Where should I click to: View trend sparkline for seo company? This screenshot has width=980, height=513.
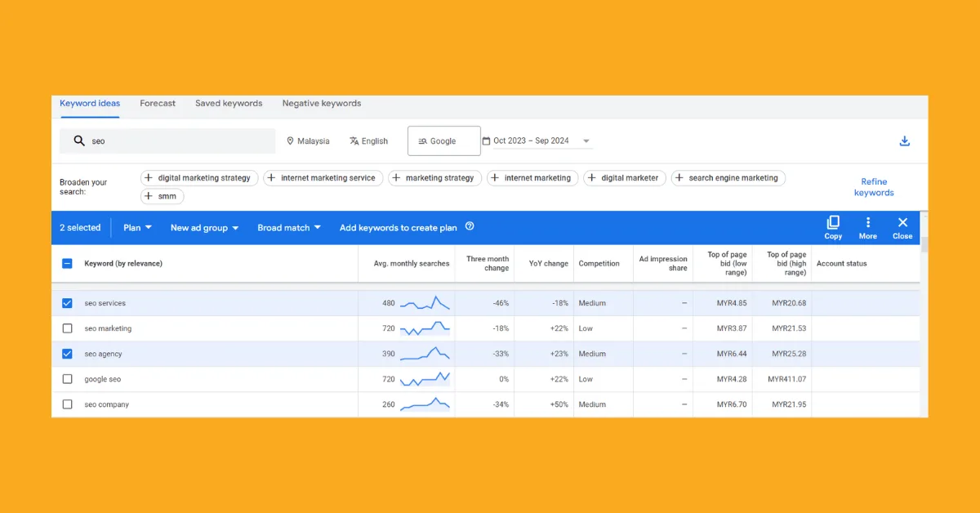tap(425, 404)
